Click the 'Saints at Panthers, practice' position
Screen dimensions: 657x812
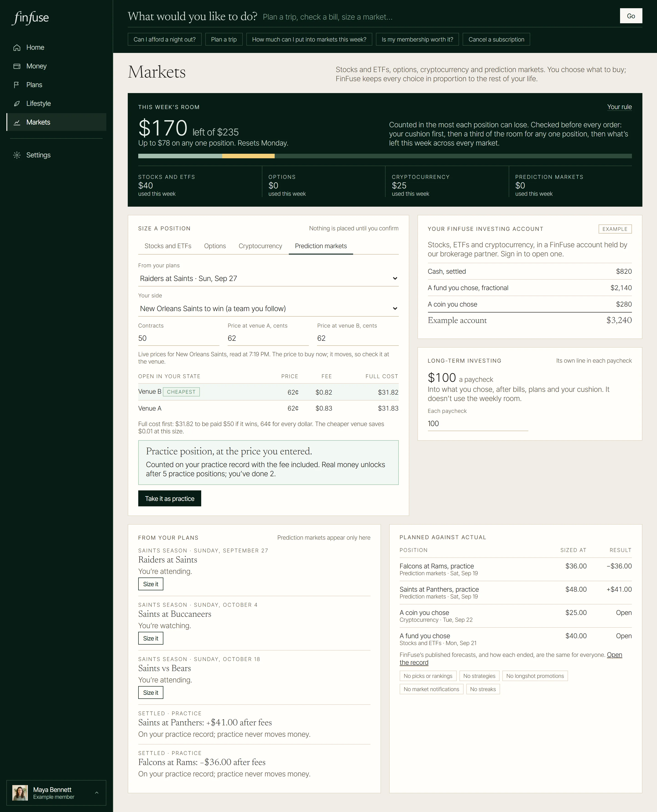pyautogui.click(x=516, y=593)
